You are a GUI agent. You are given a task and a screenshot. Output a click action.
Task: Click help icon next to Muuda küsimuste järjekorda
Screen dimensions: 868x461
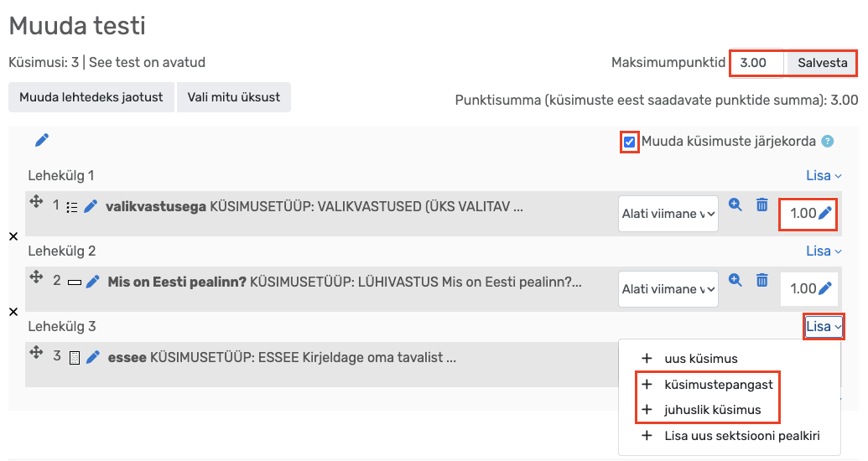828,142
